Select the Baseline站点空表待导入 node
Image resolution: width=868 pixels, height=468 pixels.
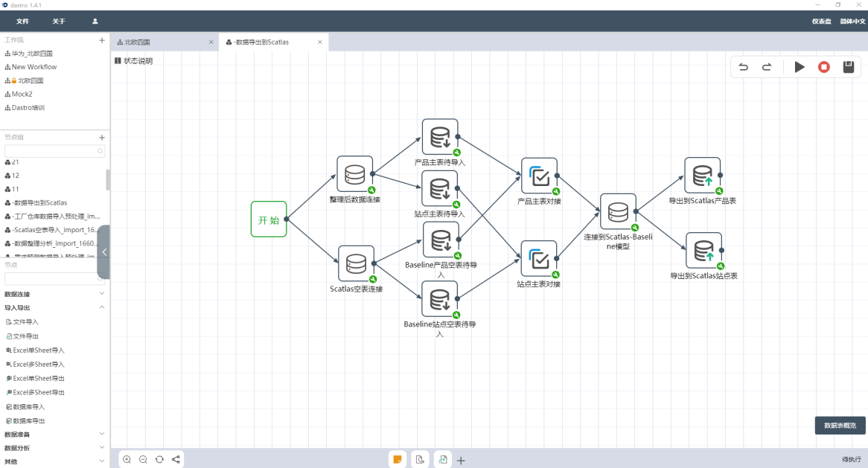click(439, 298)
